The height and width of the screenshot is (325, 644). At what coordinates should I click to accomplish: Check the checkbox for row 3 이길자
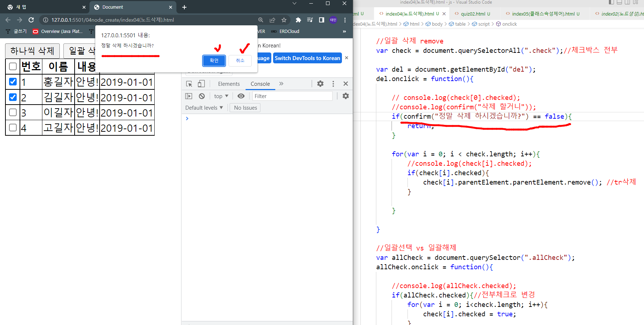13,112
